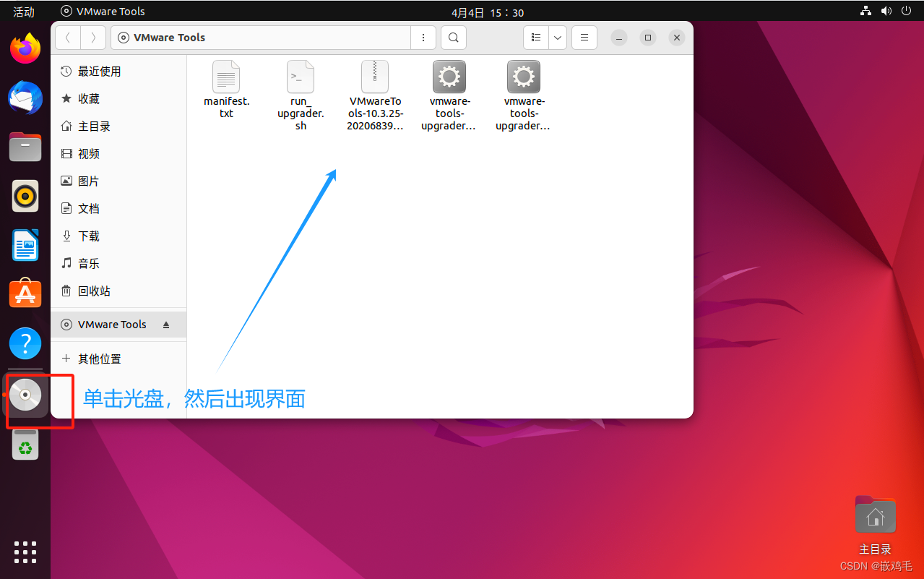Select the manifest.txt file

click(x=226, y=90)
